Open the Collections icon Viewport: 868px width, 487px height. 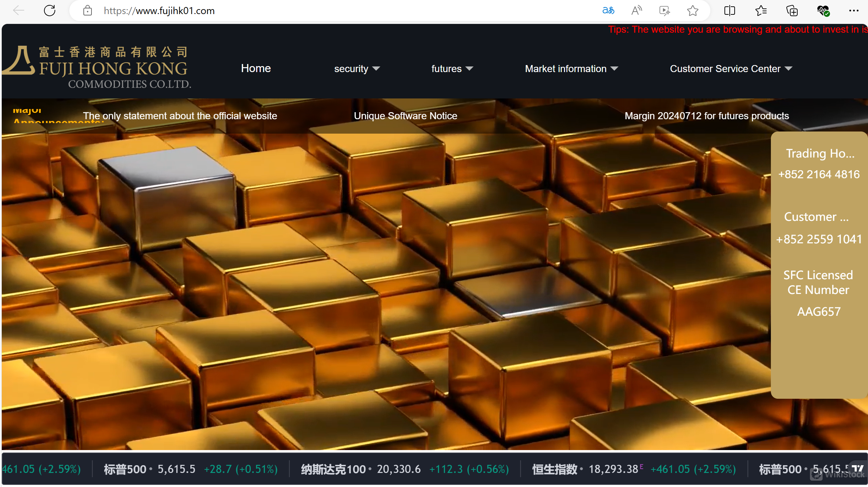[792, 11]
